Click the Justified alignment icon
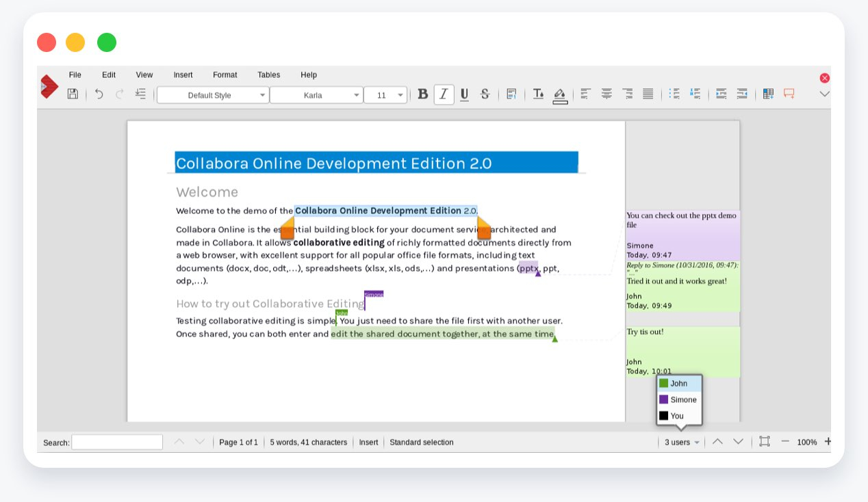Viewport: 868px width, 502px height. (648, 94)
